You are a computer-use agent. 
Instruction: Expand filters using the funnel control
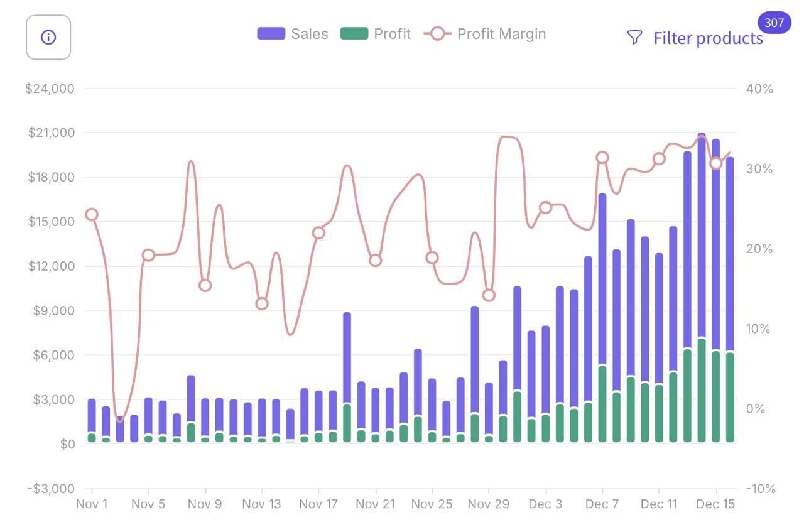coord(634,37)
